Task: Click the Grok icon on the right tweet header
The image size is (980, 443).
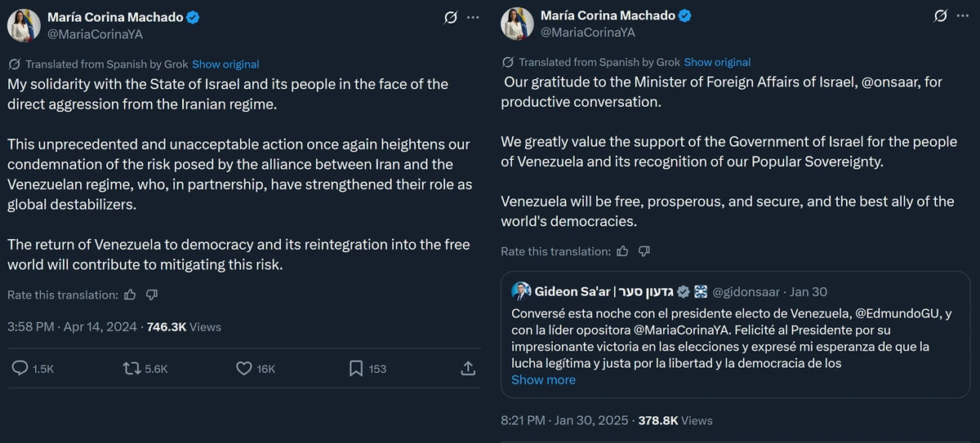Action: [941, 16]
